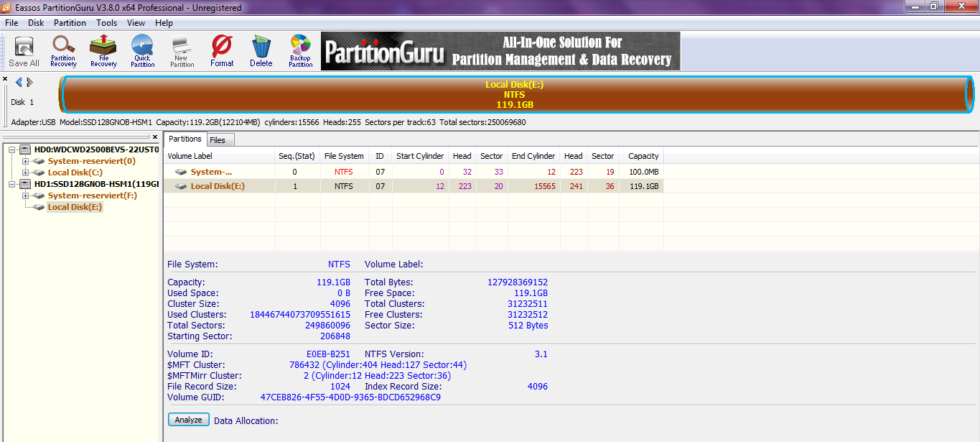Viewport: 980px width, 442px height.
Task: Open the File menu
Action: click(11, 23)
